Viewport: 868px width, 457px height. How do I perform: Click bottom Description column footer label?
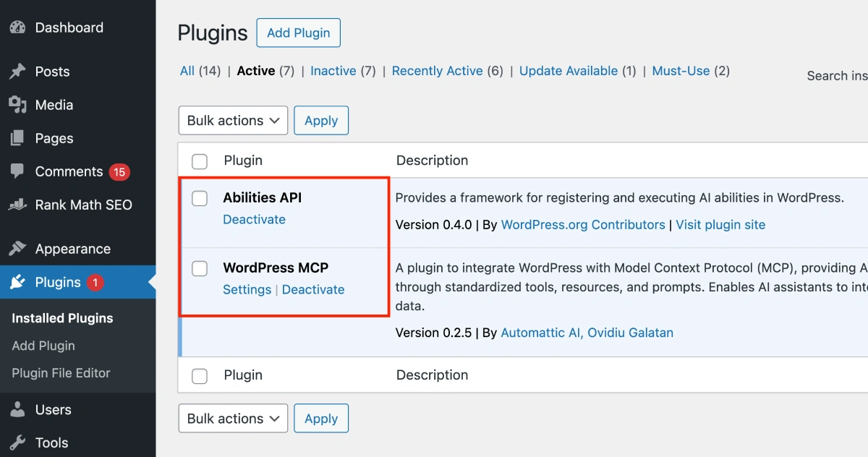[x=432, y=375]
